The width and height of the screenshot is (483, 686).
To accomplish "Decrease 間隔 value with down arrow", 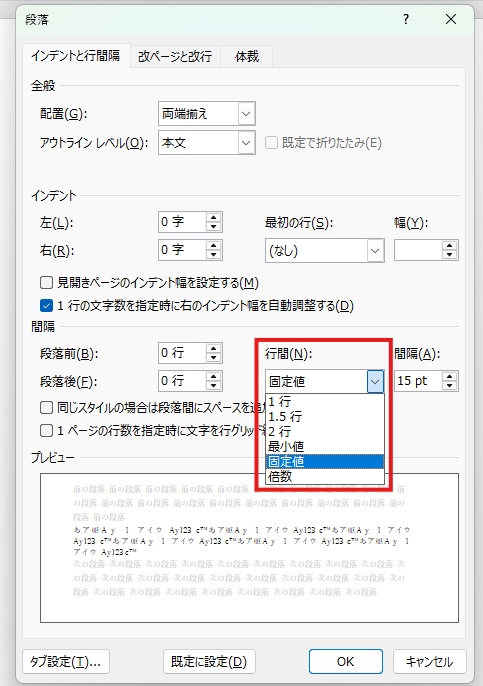I will 450,385.
